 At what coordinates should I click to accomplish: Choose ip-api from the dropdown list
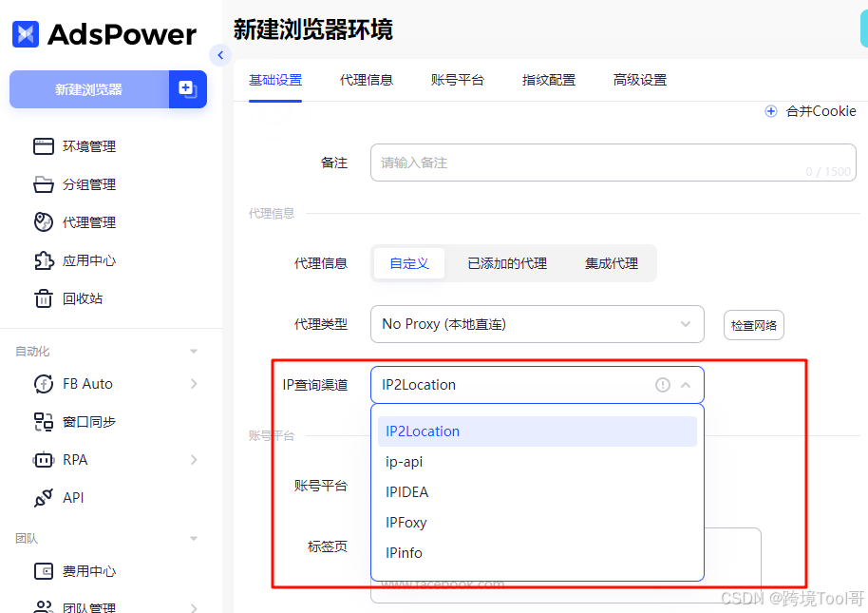click(537, 462)
